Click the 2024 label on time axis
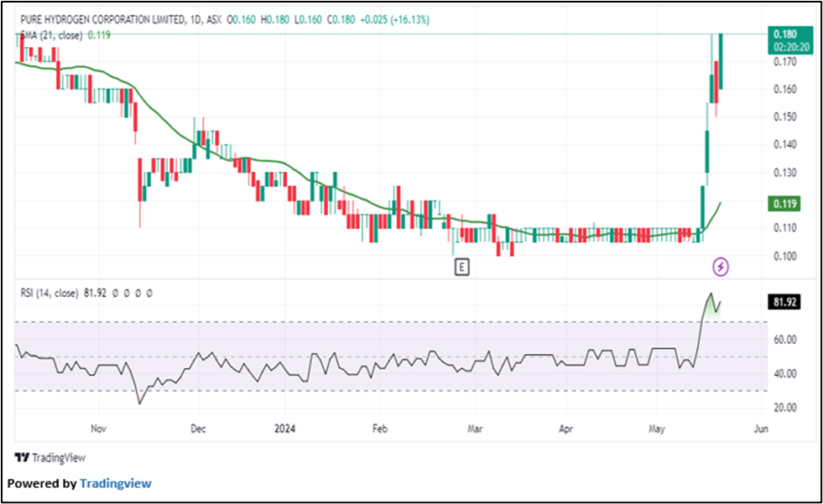 tap(285, 429)
